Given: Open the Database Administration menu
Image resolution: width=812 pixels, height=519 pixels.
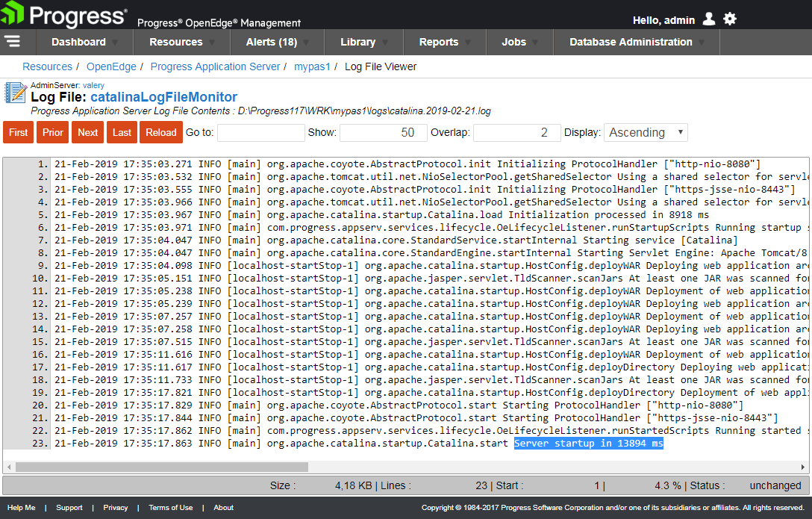Looking at the screenshot, I should click(637, 42).
